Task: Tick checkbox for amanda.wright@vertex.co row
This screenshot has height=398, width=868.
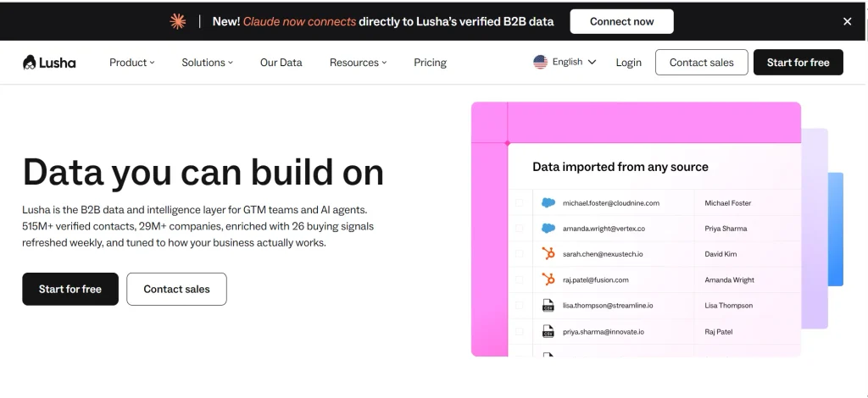Action: coord(520,229)
